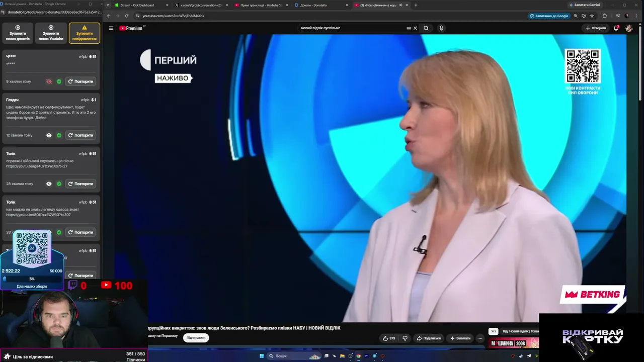Repeat the Глядач donation
The height and width of the screenshot is (362, 644).
pos(80,135)
